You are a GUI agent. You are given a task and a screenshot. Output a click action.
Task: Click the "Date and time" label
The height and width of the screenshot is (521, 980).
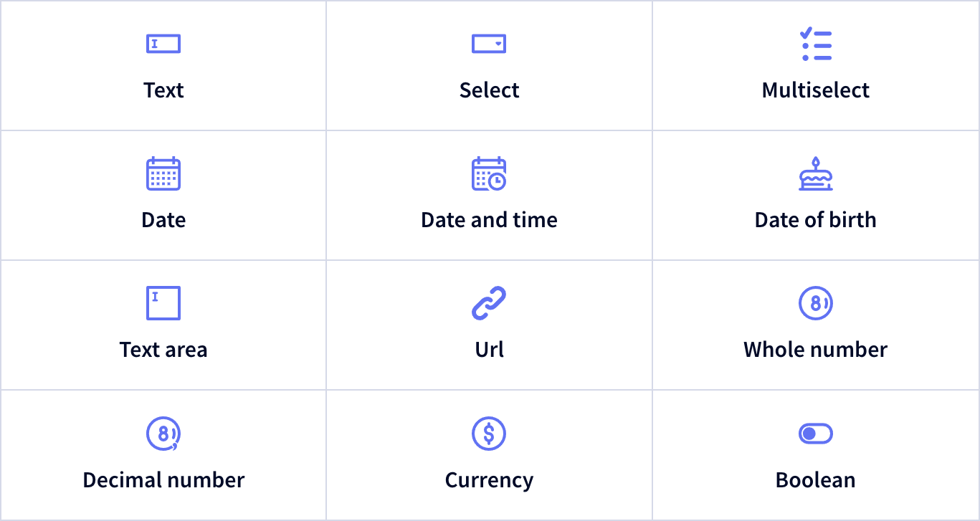tap(489, 220)
